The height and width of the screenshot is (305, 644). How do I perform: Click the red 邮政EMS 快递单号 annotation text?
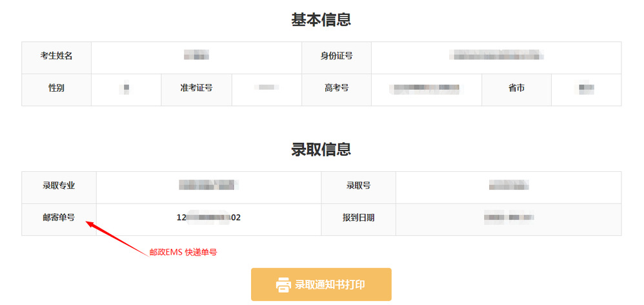click(x=183, y=253)
